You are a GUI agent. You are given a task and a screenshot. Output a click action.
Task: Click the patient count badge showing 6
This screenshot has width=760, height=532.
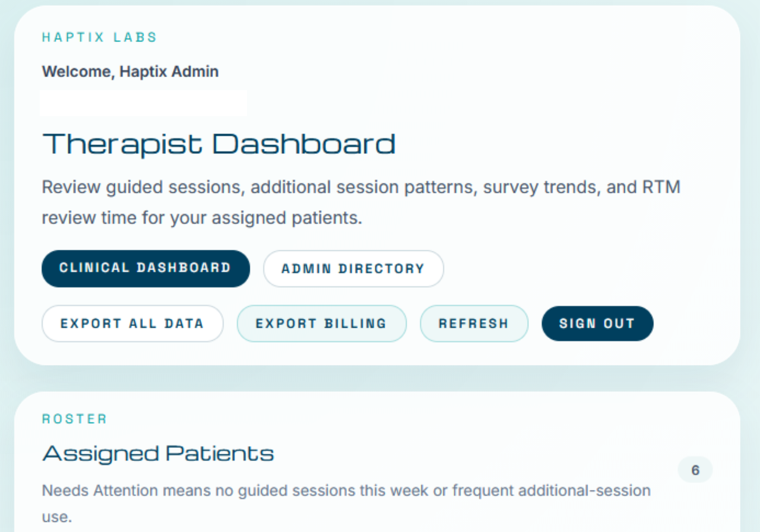(695, 470)
